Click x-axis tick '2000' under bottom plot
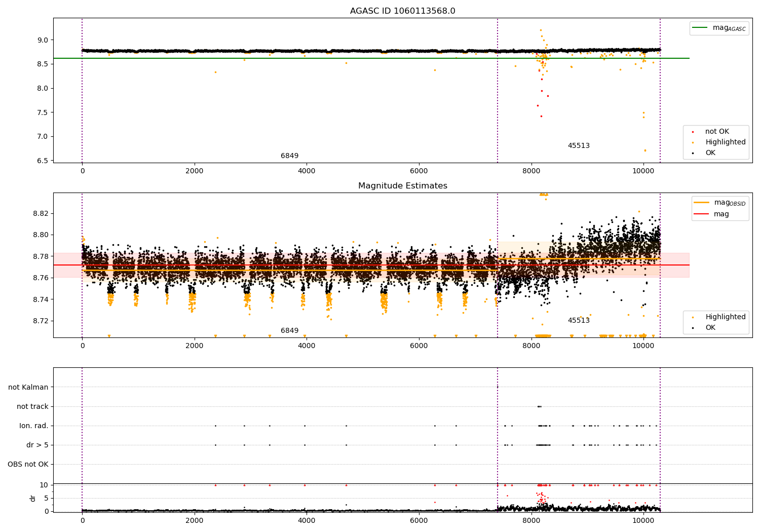 pos(195,521)
